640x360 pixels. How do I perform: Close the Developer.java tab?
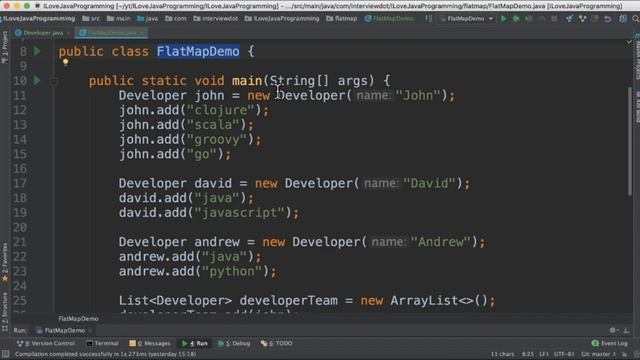68,33
